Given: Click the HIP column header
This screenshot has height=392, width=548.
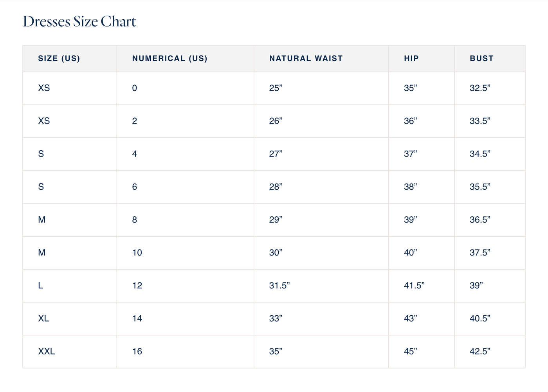Looking at the screenshot, I should (x=411, y=58).
